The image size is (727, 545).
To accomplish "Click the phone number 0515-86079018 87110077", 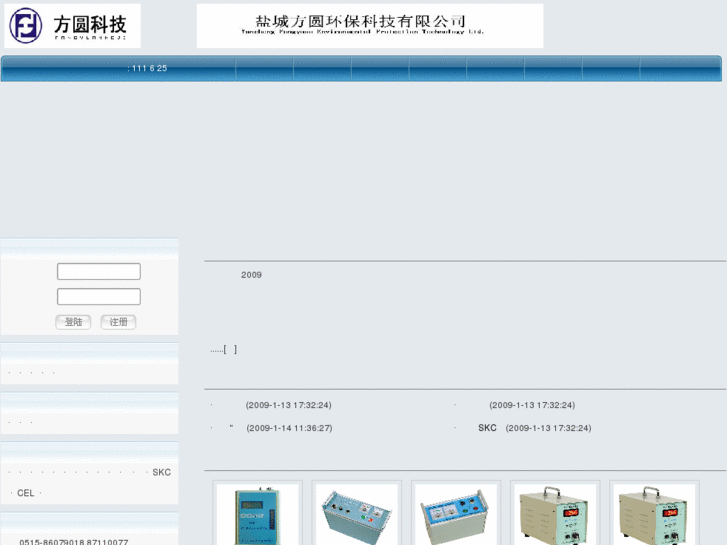I will coord(74,541).
